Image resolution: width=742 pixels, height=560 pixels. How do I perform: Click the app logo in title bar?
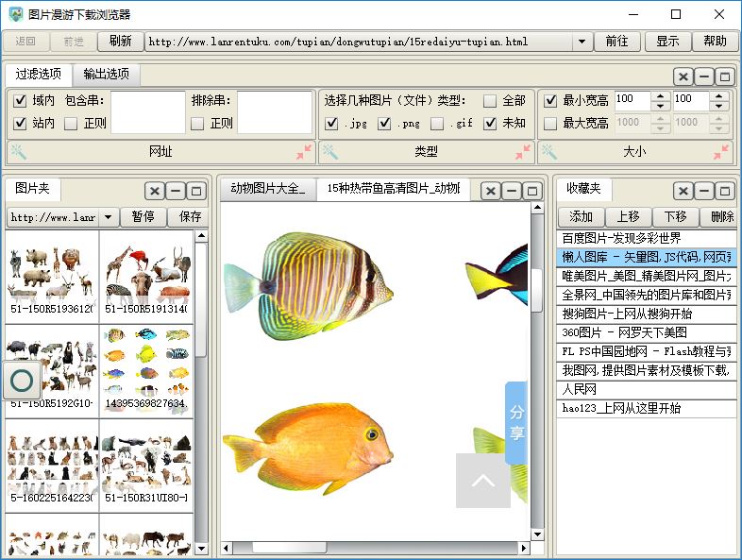click(x=16, y=14)
